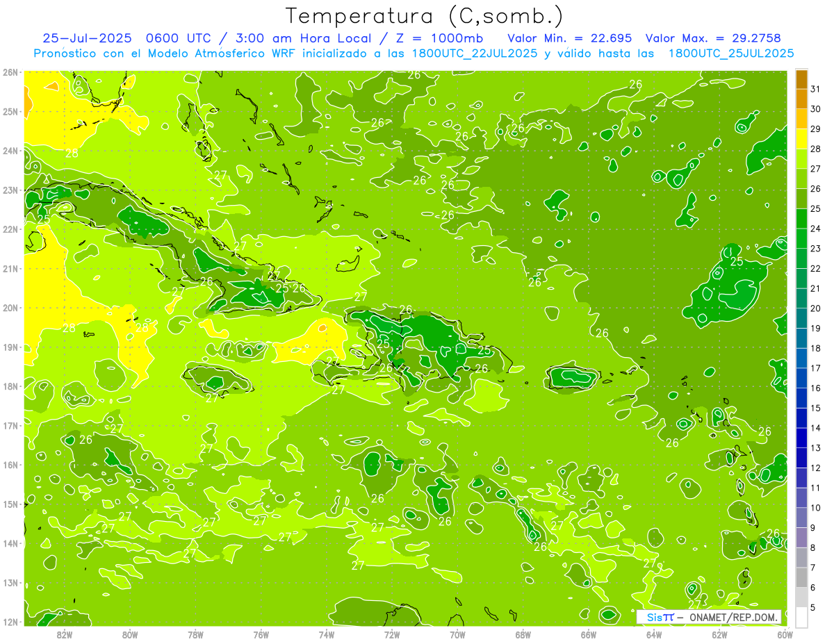Select the date text "25-Jul-2025"

pos(87,38)
